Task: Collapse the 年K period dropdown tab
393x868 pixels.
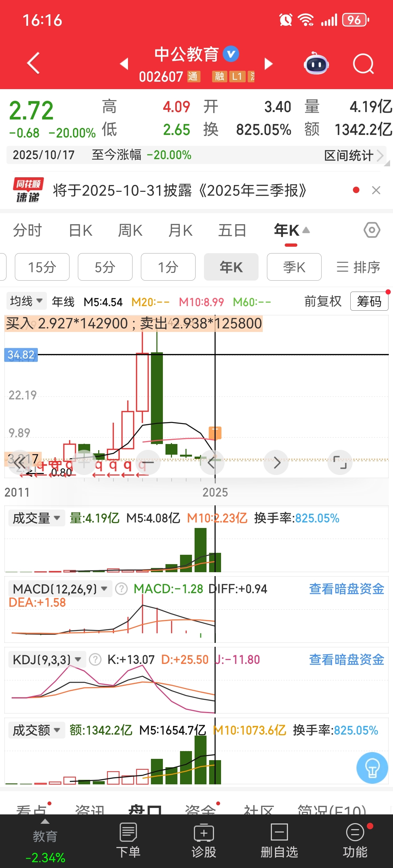Action: click(292, 231)
